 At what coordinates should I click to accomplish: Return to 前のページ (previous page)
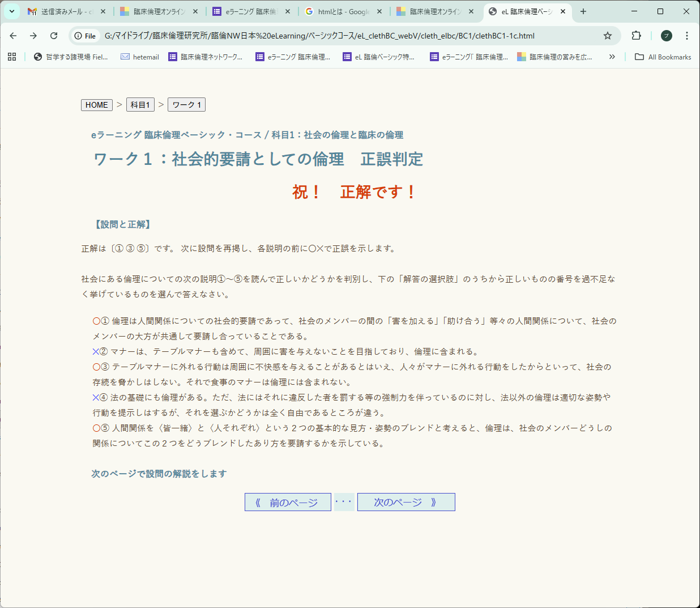point(288,501)
